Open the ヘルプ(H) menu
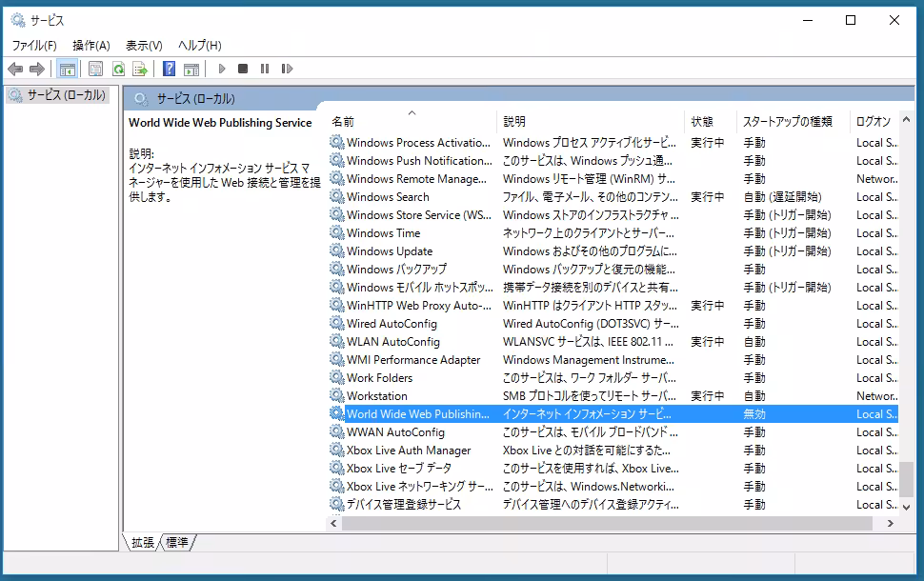The width and height of the screenshot is (924, 581). click(200, 46)
